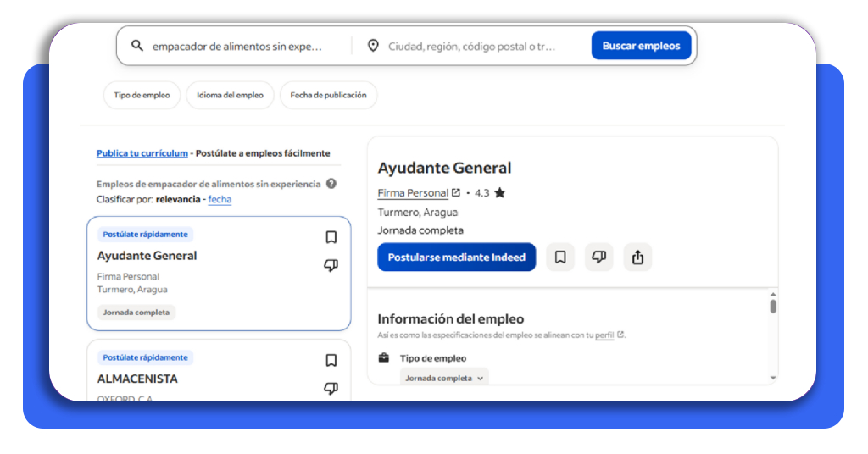Open the perfil link
Image resolution: width=868 pixels, height=454 pixels.
click(604, 335)
